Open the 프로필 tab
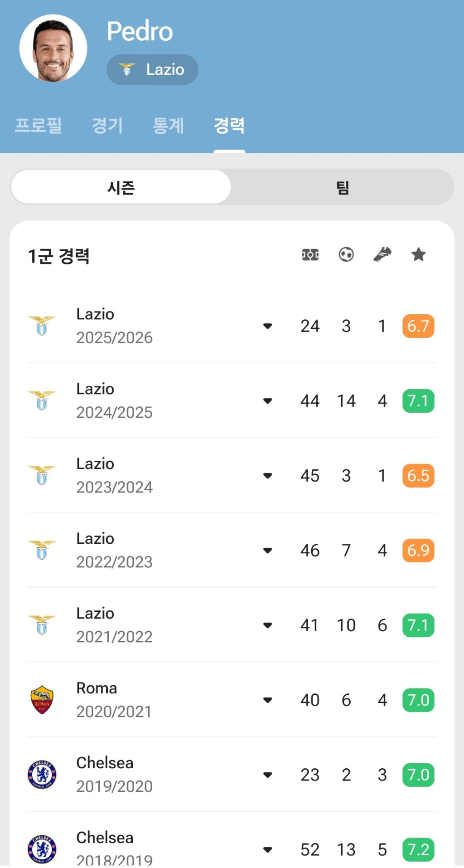The width and height of the screenshot is (464, 868). pos(38,125)
